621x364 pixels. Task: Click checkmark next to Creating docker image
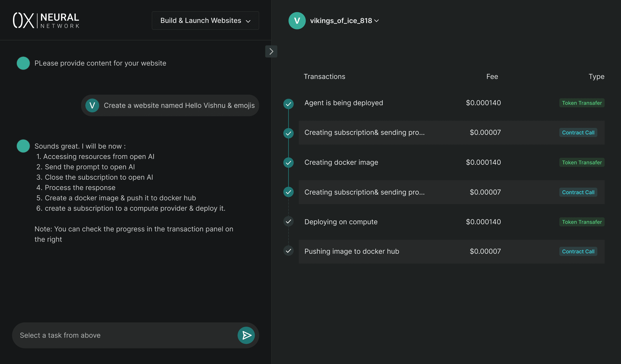pyautogui.click(x=288, y=163)
